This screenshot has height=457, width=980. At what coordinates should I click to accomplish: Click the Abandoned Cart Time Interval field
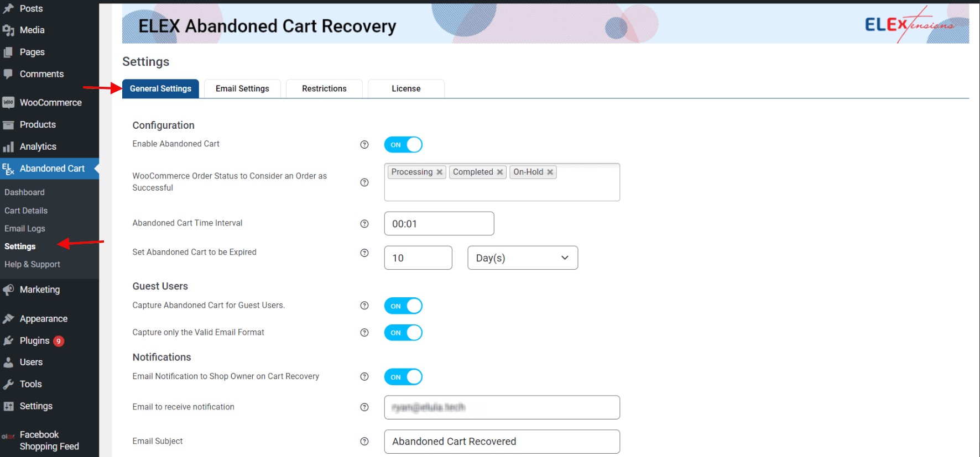[x=439, y=224]
